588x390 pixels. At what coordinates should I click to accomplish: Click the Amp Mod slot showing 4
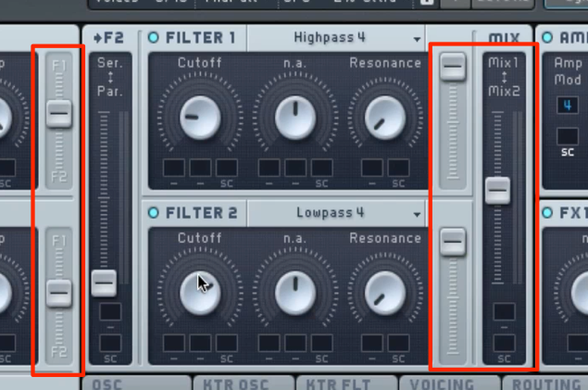click(568, 106)
